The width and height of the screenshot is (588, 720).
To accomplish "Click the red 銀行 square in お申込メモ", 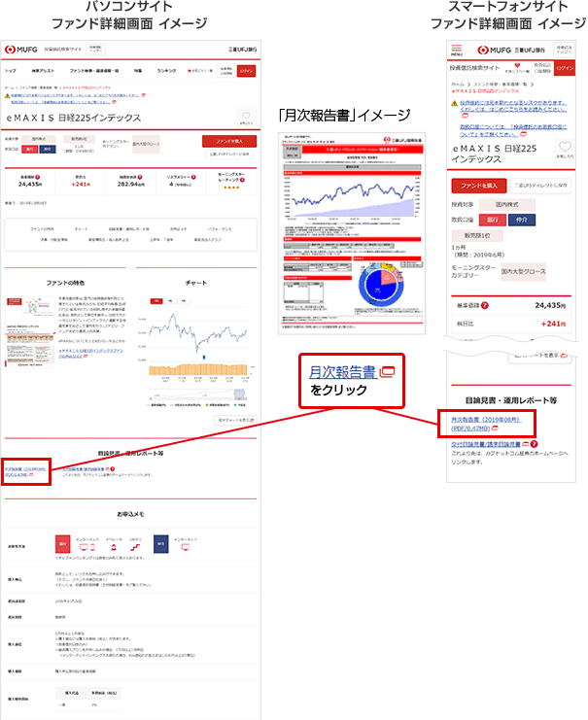I will pos(62,544).
